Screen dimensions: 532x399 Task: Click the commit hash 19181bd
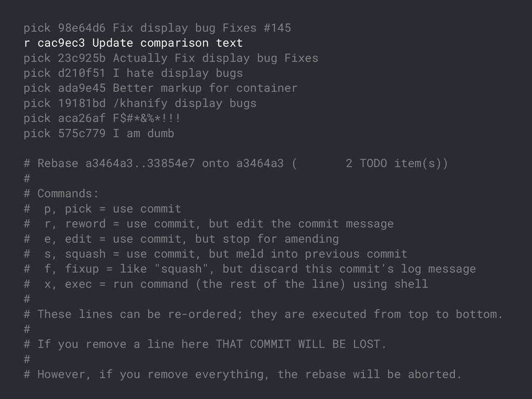(82, 103)
